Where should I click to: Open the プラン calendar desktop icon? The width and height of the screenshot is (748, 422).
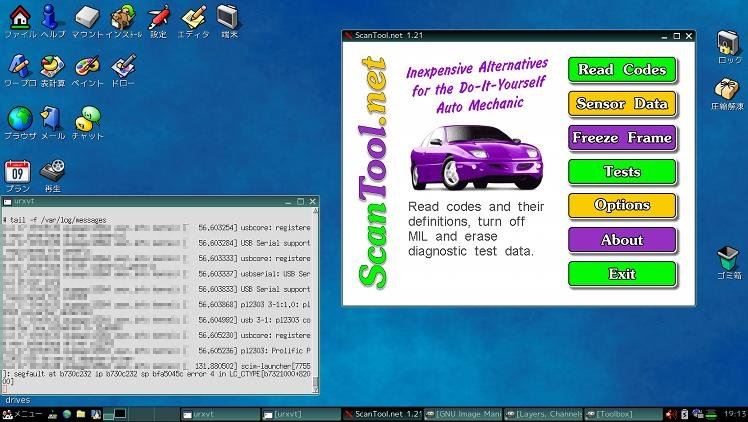pyautogui.click(x=18, y=175)
